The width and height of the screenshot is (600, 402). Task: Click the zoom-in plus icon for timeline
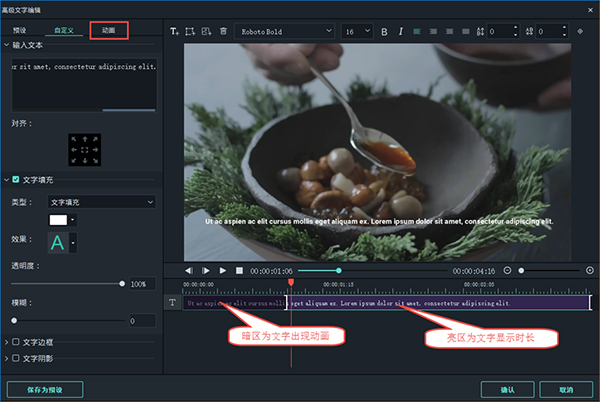pyautogui.click(x=589, y=270)
